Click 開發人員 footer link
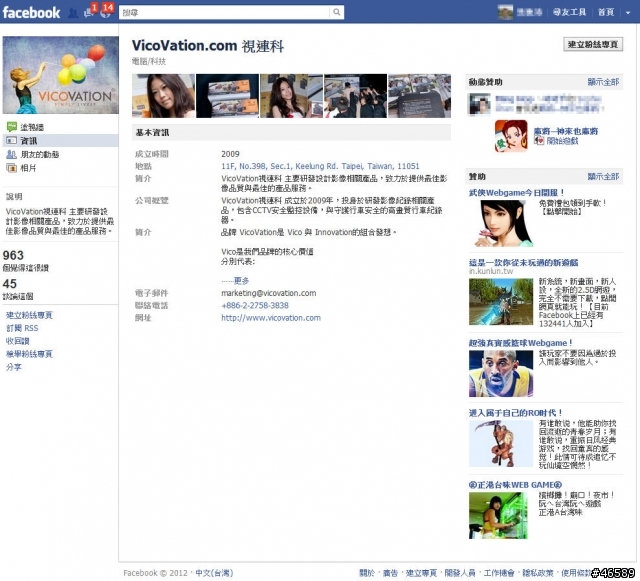640x581 pixels. pyautogui.click(x=460, y=573)
